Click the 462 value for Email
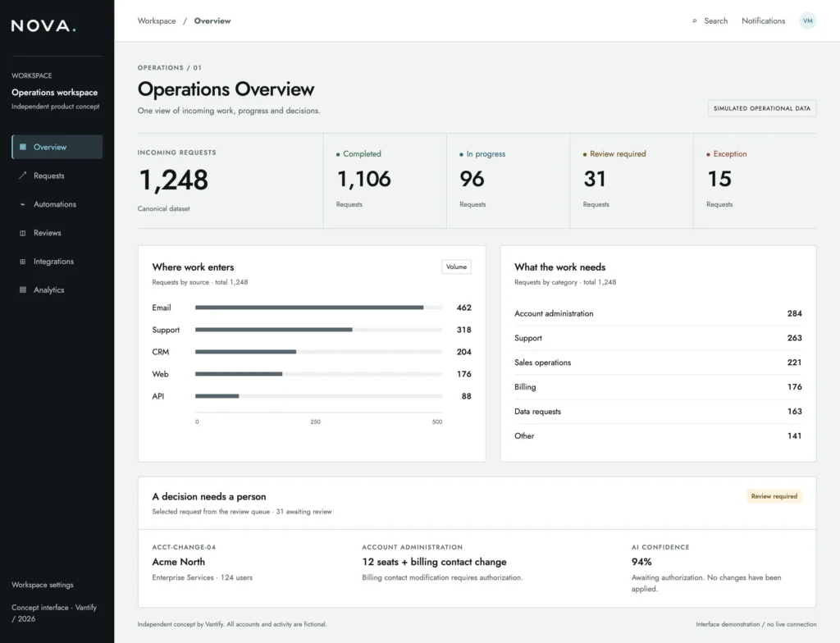This screenshot has height=643, width=840. (x=464, y=308)
